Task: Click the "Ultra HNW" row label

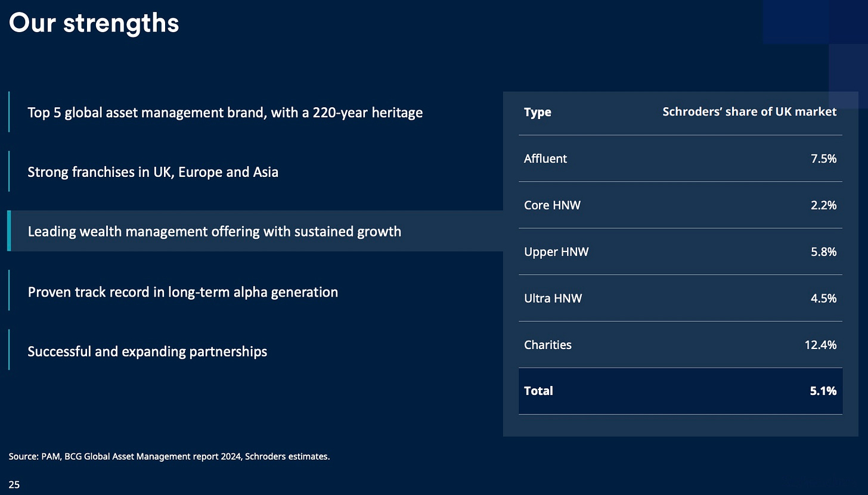Action: (x=553, y=298)
